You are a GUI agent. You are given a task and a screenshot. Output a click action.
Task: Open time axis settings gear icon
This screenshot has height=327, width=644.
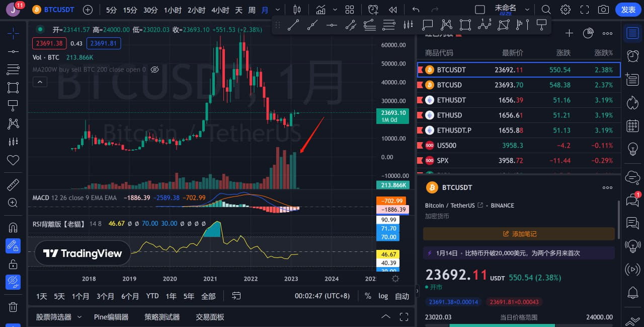point(395,279)
